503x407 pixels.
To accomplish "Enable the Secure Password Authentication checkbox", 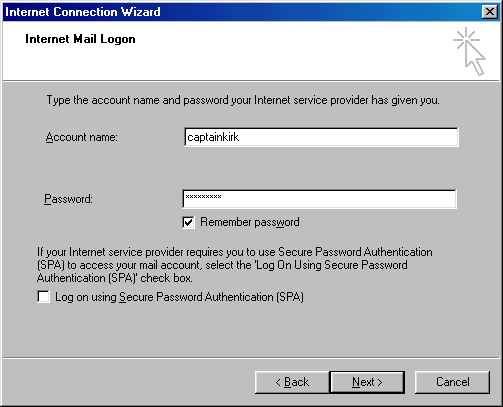I will pos(44,297).
